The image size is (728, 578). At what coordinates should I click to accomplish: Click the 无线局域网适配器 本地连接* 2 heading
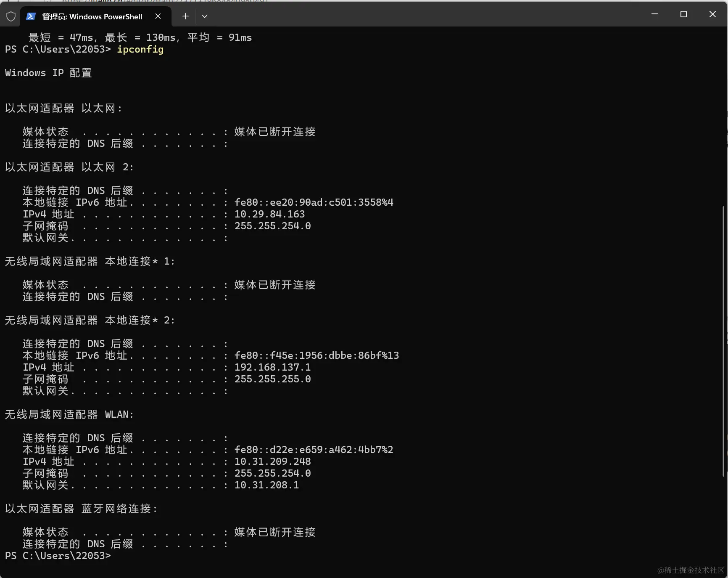(90, 320)
